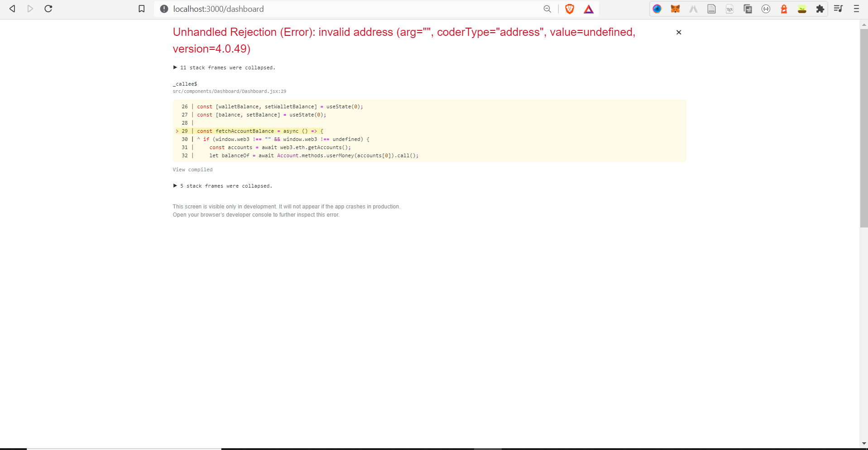Click the Unhandled Rejection error heading
Viewport: 868px width, 450px height.
pyautogui.click(x=404, y=40)
